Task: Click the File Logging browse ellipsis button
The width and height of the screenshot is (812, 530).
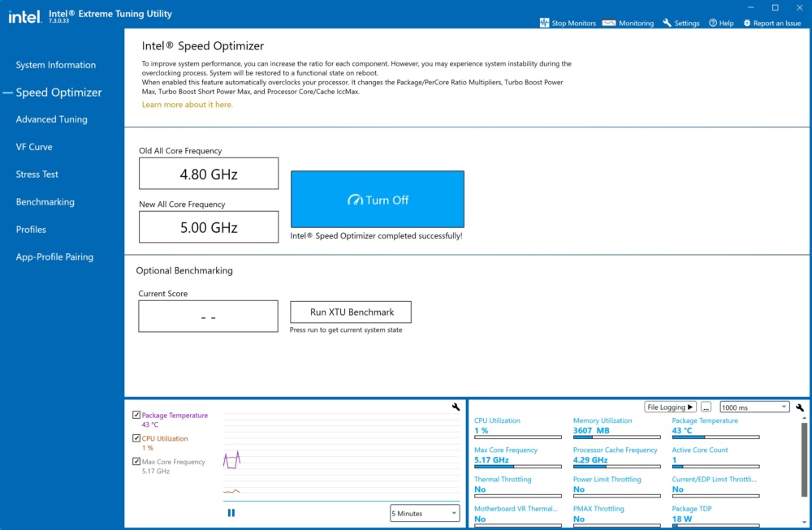Action: pyautogui.click(x=706, y=407)
